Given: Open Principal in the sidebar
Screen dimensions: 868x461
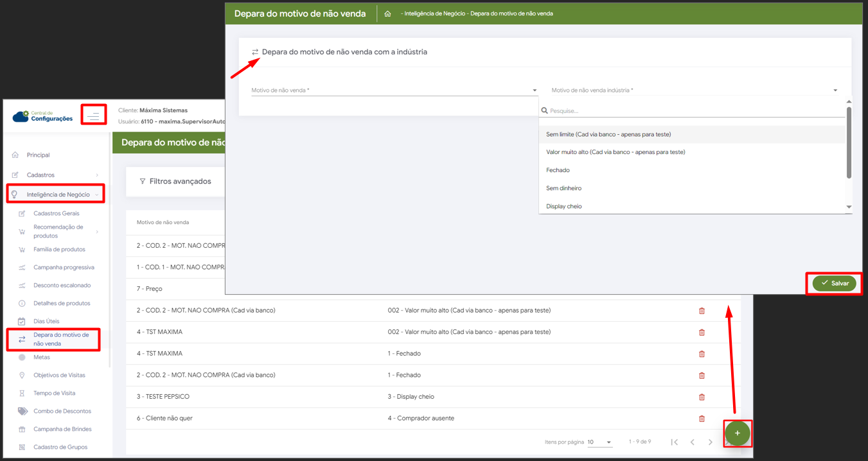Looking at the screenshot, I should click(38, 155).
